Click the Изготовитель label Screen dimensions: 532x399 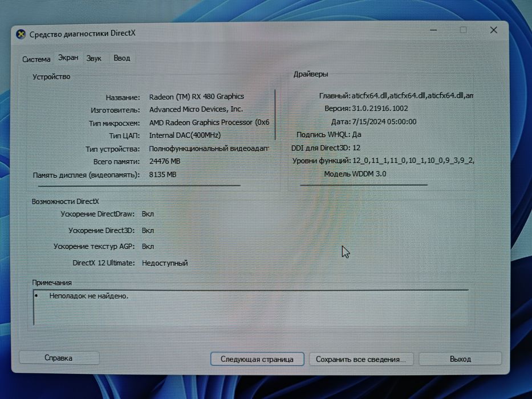[x=115, y=110]
